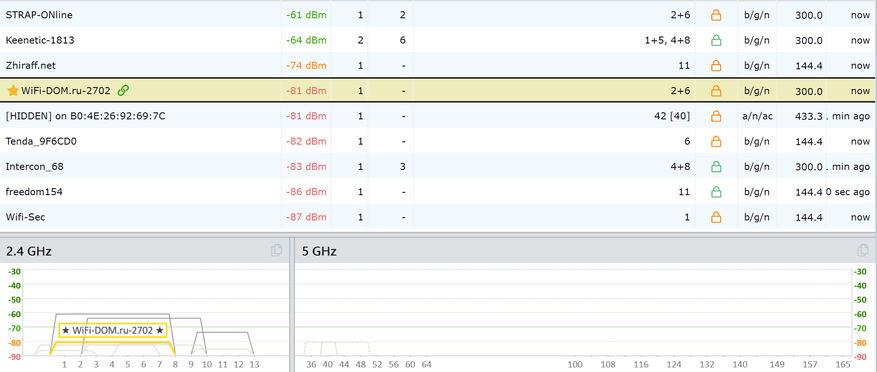Click the green lock icon for Keenetic-1813
This screenshot has width=877, height=372.
(x=716, y=40)
